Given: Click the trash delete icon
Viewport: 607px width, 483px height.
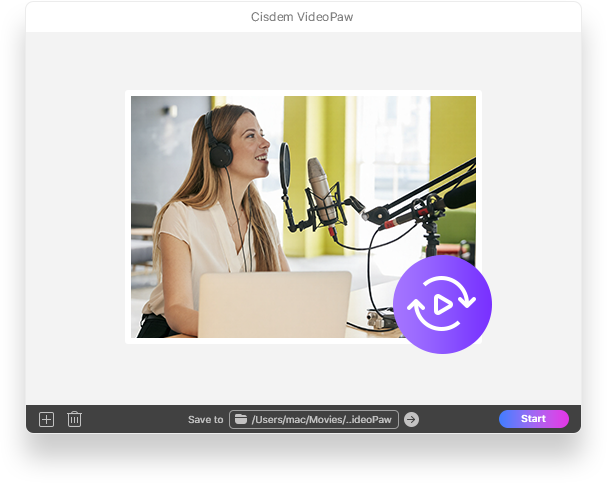Looking at the screenshot, I should pos(74,419).
